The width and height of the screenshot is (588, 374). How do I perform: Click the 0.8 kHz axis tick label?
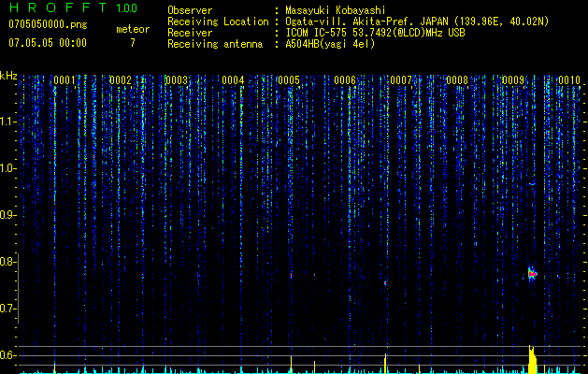click(x=7, y=262)
